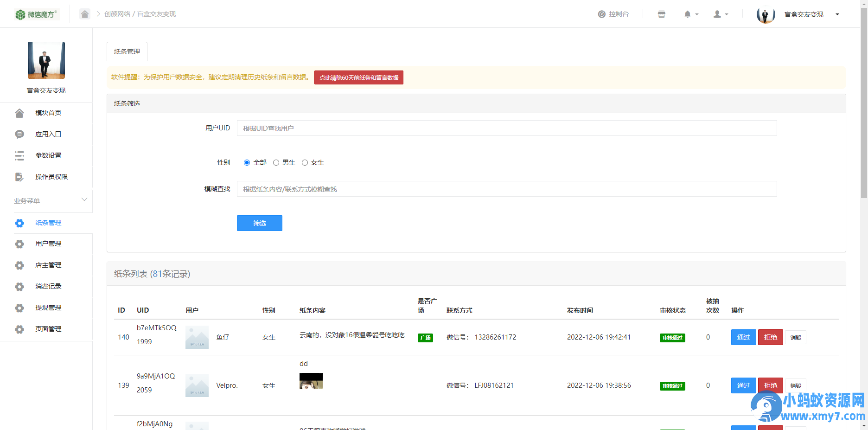868x430 pixels.
Task: Open 店主管理 gear icon
Action: click(x=19, y=265)
